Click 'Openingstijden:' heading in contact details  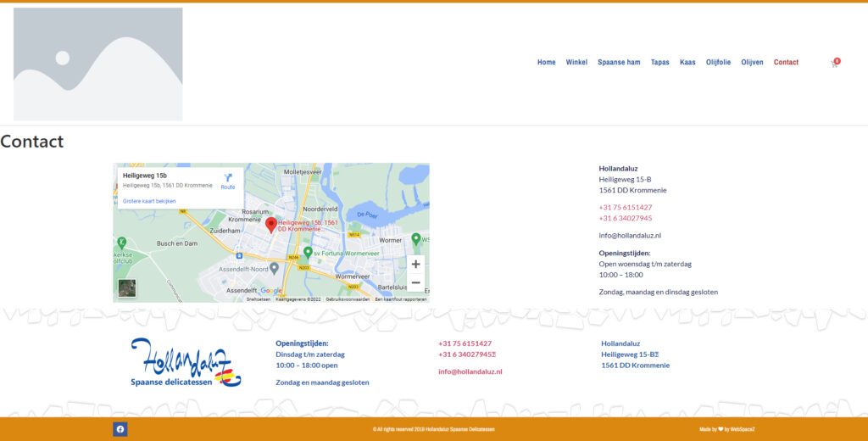pyautogui.click(x=625, y=254)
